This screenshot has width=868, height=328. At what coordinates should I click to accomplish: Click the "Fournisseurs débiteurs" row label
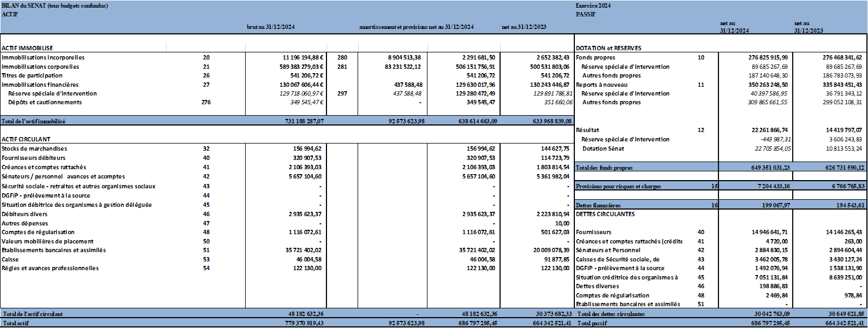[33, 158]
